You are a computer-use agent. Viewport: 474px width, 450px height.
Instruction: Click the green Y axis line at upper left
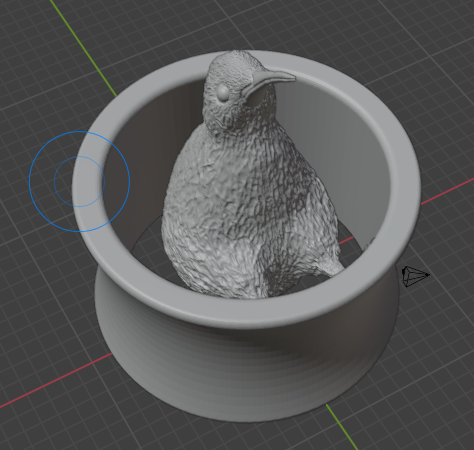tap(83, 47)
